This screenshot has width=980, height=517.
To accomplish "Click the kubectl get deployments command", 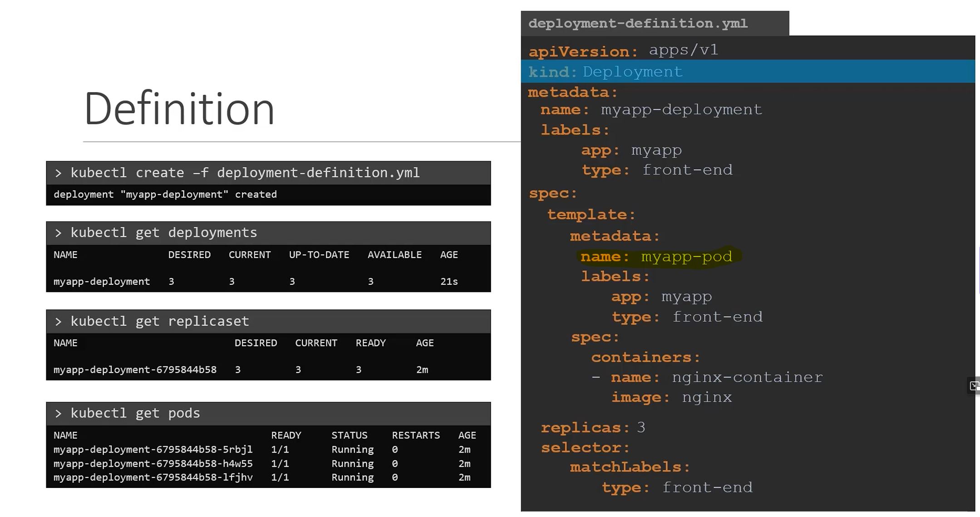I will 164,233.
